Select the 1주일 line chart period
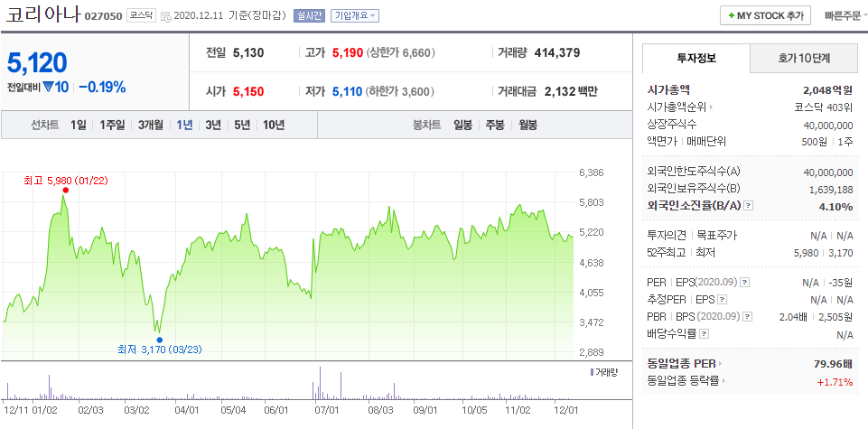 pyautogui.click(x=112, y=126)
